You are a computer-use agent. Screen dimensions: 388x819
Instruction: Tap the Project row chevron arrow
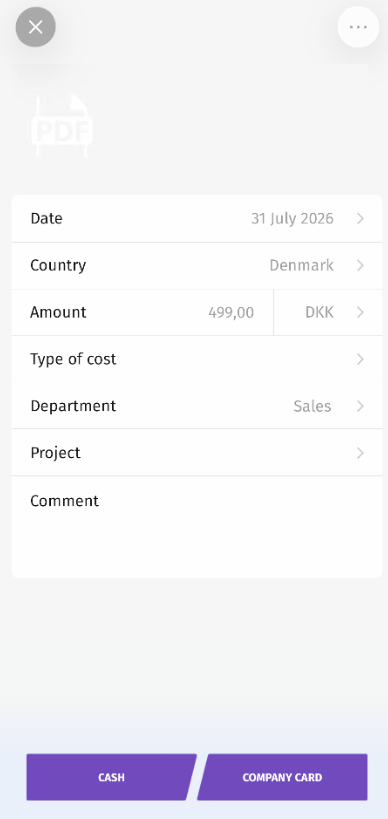click(x=360, y=453)
